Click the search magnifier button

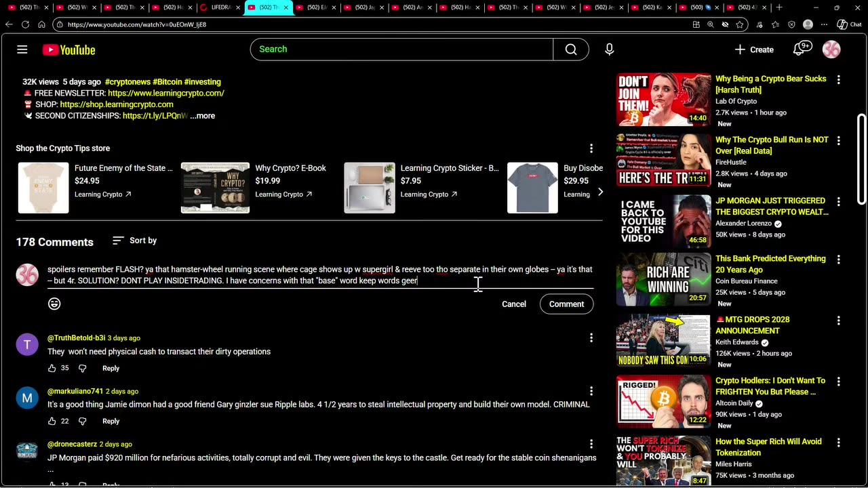571,49
